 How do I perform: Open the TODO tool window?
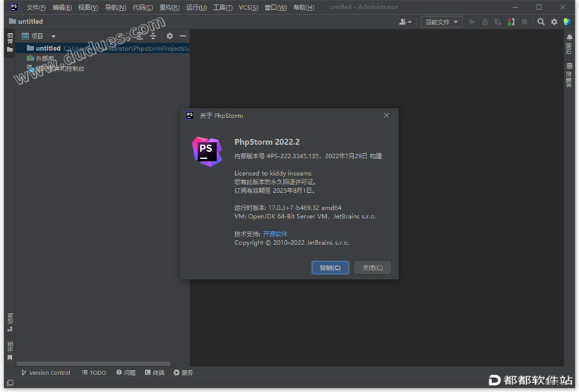pos(94,372)
